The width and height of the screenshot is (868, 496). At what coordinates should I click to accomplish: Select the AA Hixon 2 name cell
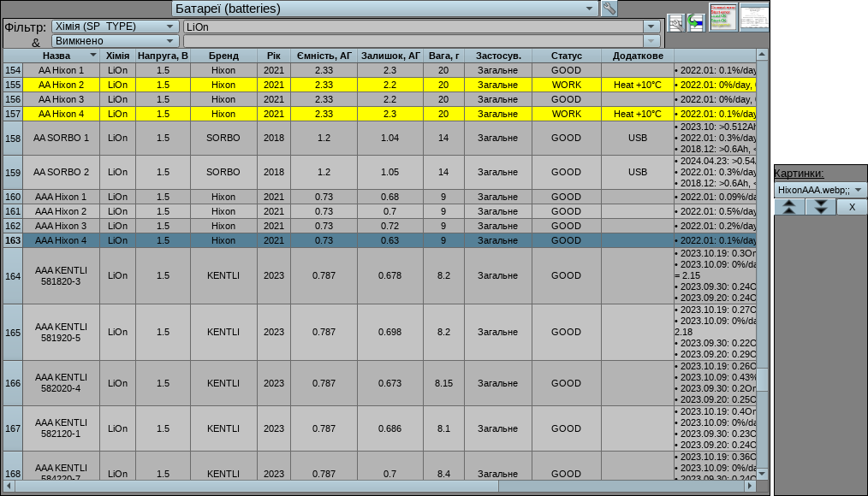point(61,86)
